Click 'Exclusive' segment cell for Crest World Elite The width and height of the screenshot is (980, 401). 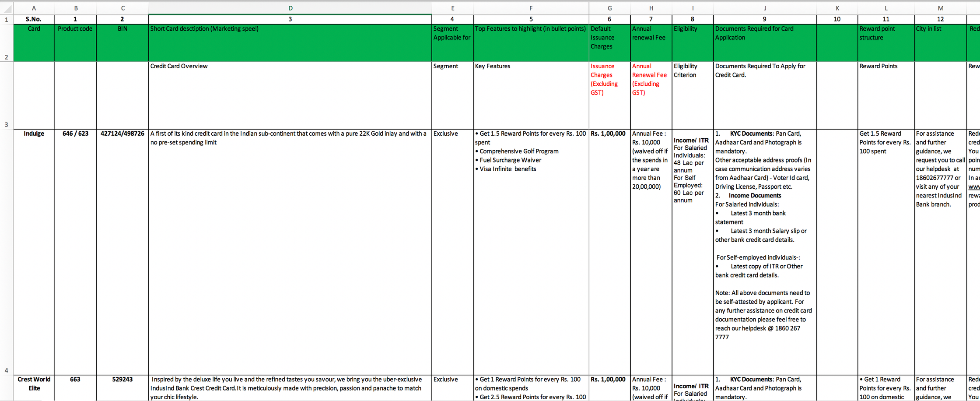click(x=452, y=388)
